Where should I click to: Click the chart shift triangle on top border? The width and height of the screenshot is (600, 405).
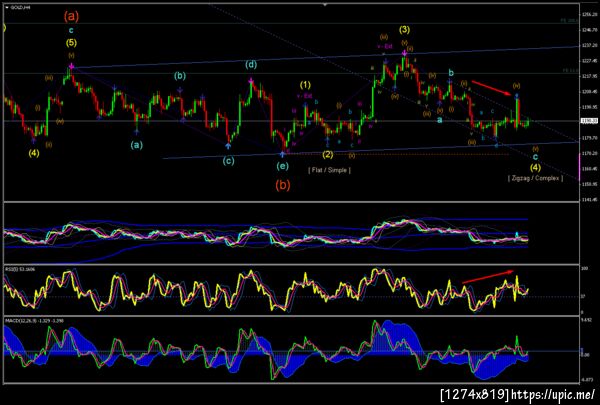pos(325,5)
